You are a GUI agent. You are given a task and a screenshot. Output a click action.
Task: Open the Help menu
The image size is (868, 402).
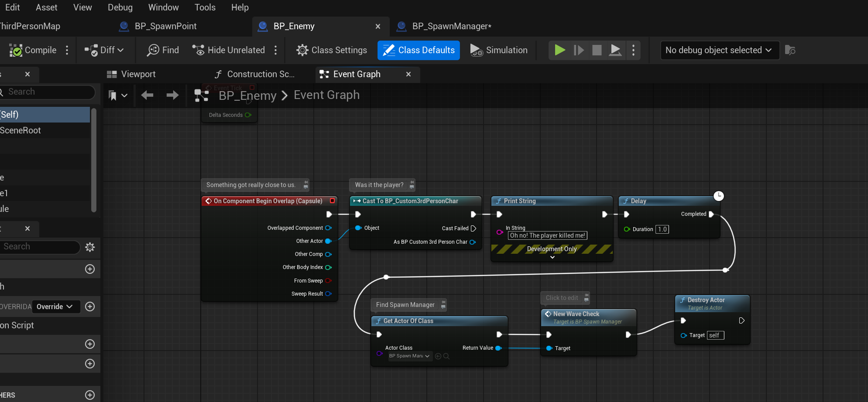(x=240, y=7)
